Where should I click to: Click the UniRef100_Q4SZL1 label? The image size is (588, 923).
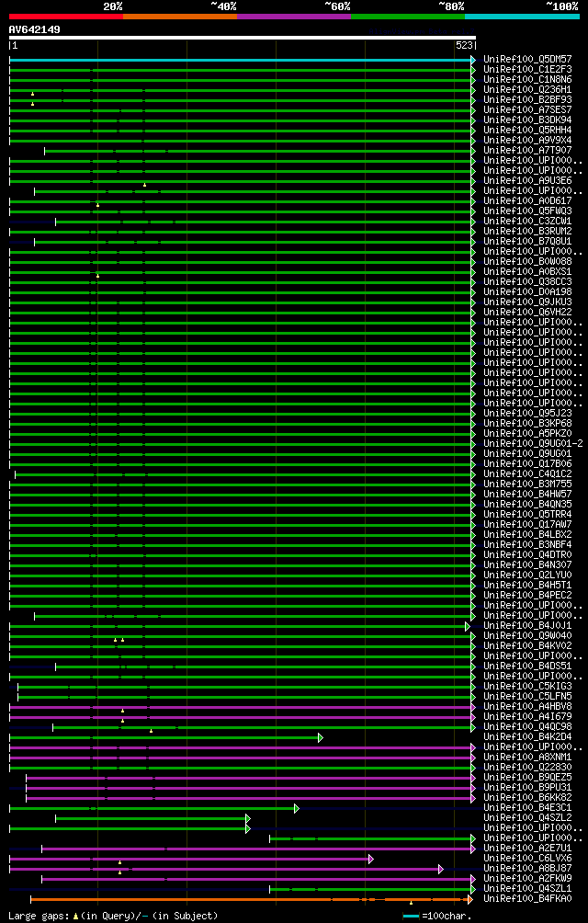527,888
